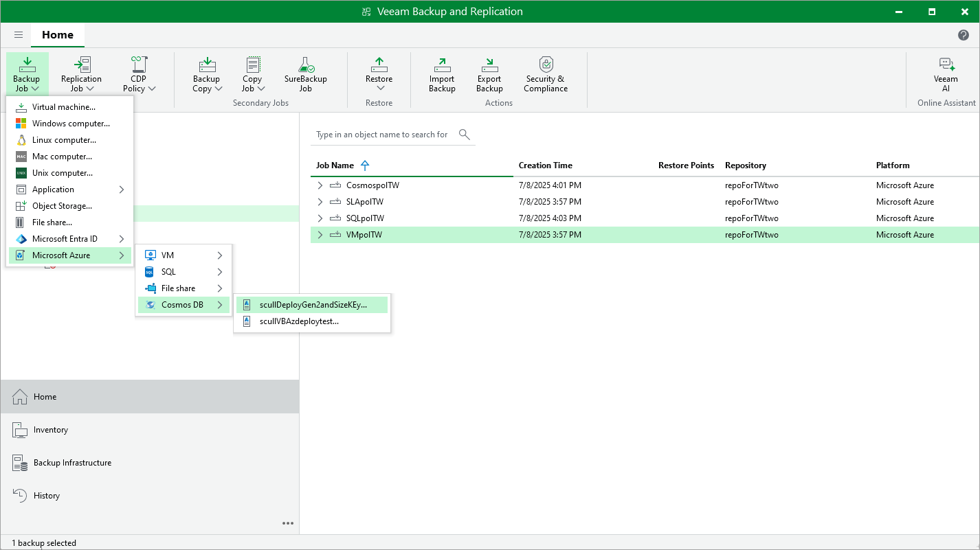Open the Backup Job ribbon button

[x=27, y=74]
